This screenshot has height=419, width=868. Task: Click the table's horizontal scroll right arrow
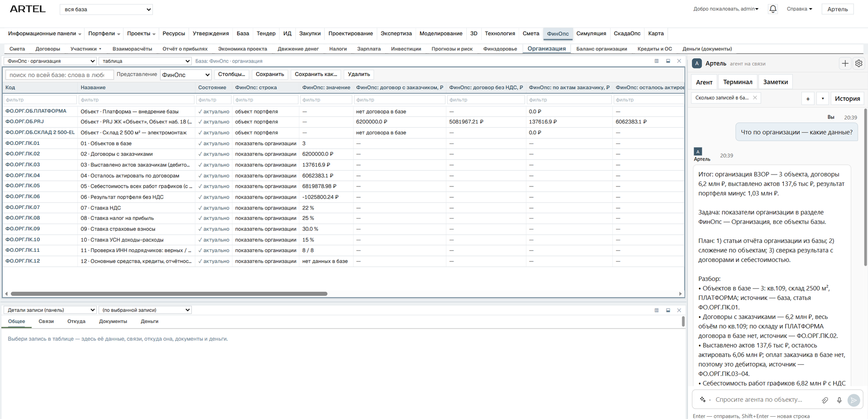[680, 294]
